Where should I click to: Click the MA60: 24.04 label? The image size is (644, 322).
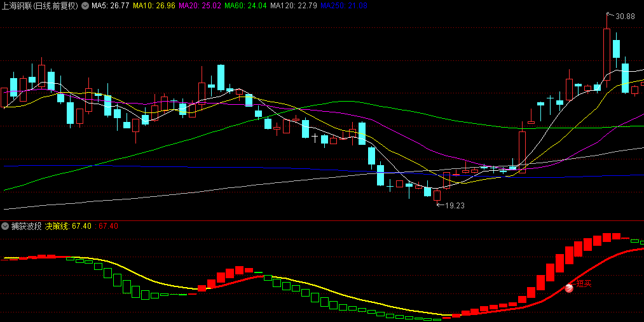[245, 6]
